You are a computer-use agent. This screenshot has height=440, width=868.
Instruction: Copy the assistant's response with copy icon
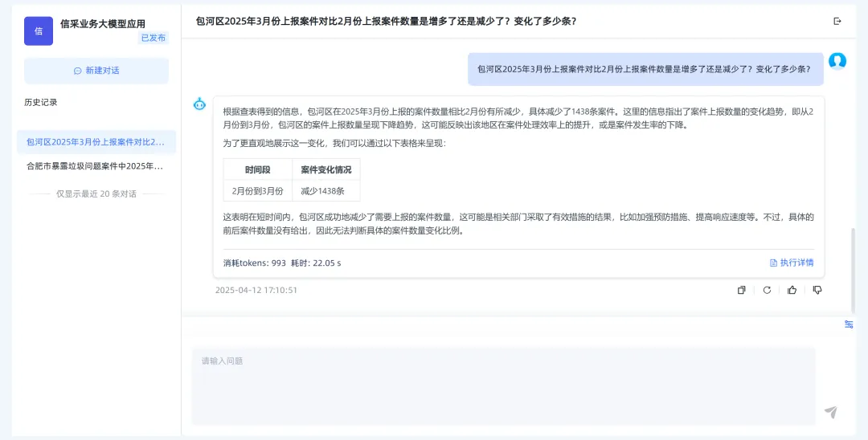(x=741, y=290)
